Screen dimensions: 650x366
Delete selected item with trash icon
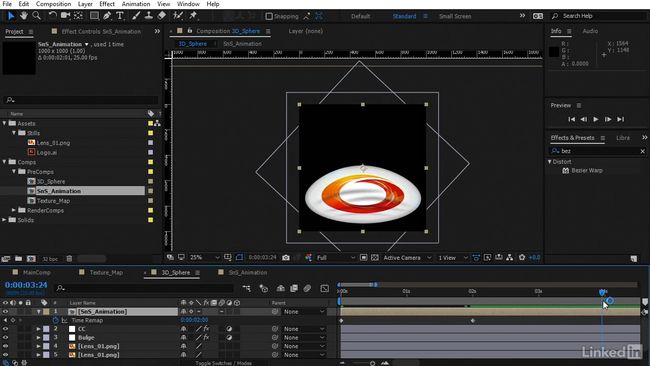click(x=69, y=258)
